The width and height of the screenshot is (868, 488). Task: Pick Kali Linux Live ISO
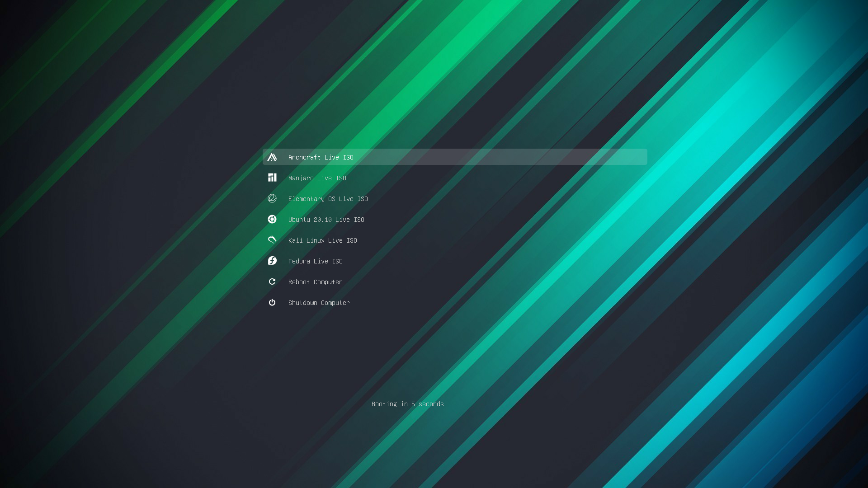pos(322,240)
